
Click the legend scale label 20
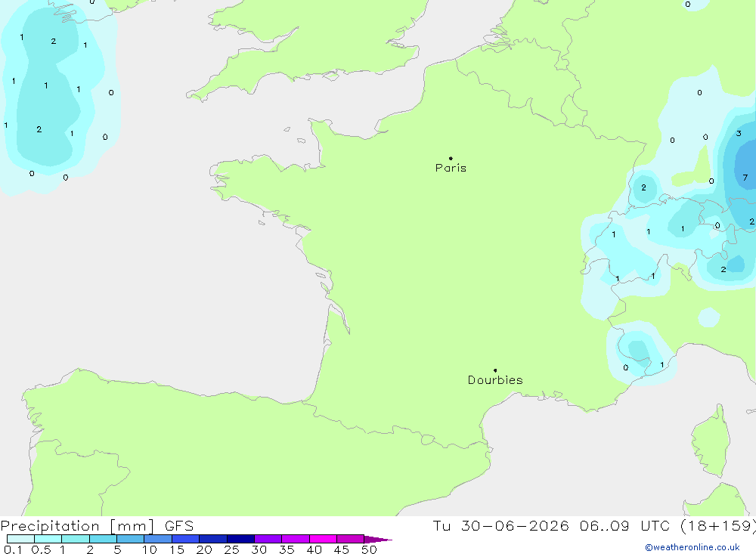(x=204, y=549)
